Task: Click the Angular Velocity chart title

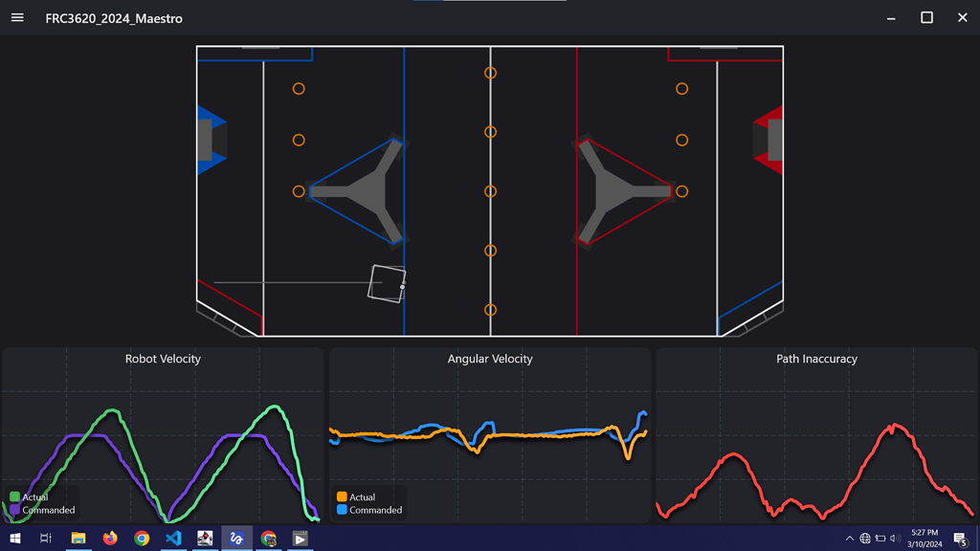Action: [x=490, y=359]
